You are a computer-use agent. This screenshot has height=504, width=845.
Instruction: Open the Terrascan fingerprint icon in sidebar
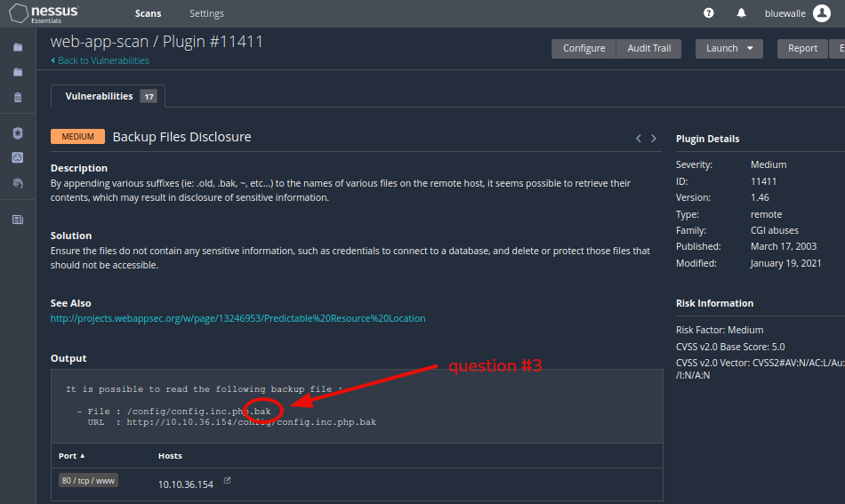pyautogui.click(x=18, y=183)
